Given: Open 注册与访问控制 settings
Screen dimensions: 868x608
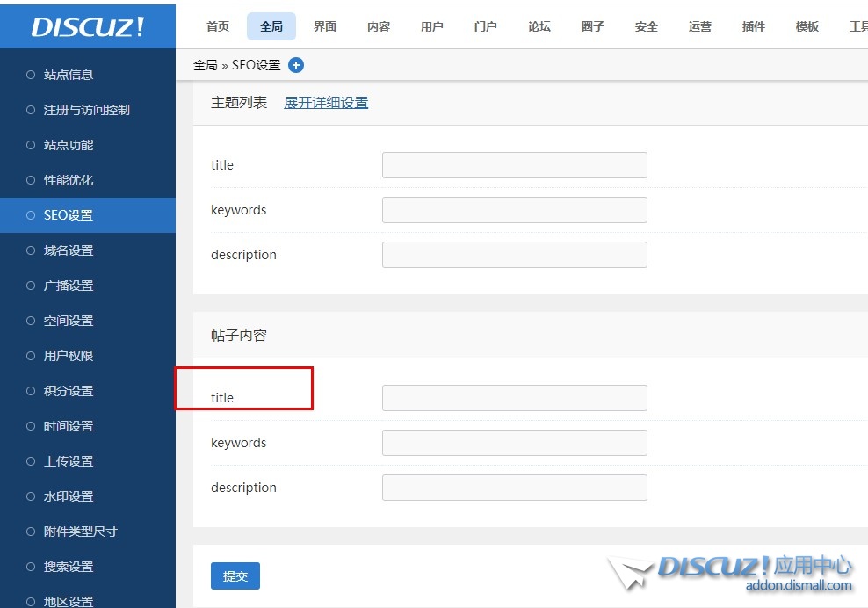Looking at the screenshot, I should (88, 110).
